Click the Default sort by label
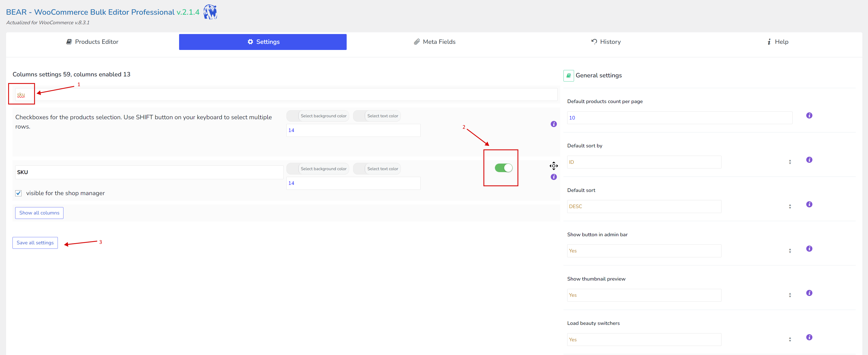This screenshot has height=355, width=868. click(585, 146)
